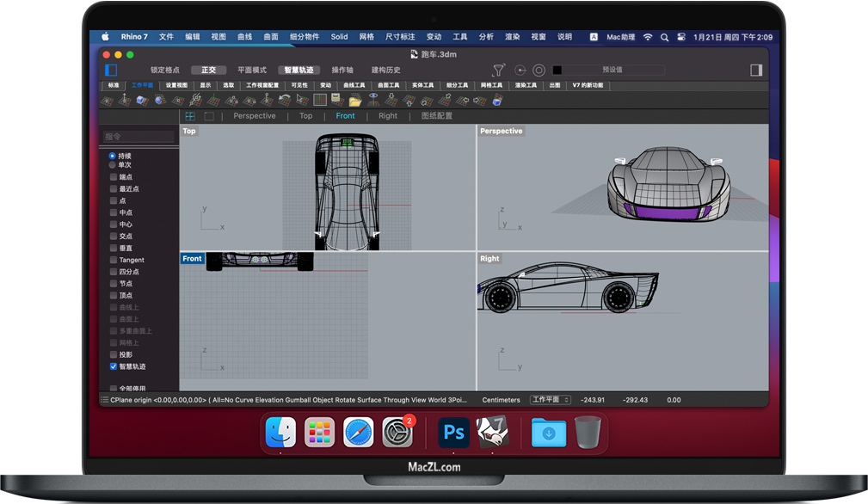Uncheck the 智慧轨迹 snap checkbox
Viewport: 868px width, 504px height.
tap(114, 366)
